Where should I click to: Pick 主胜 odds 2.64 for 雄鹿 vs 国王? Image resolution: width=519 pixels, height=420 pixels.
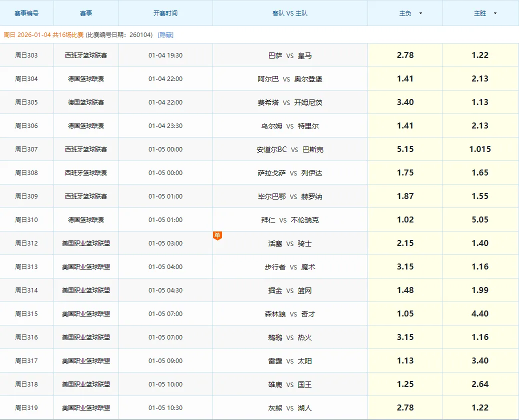480,384
